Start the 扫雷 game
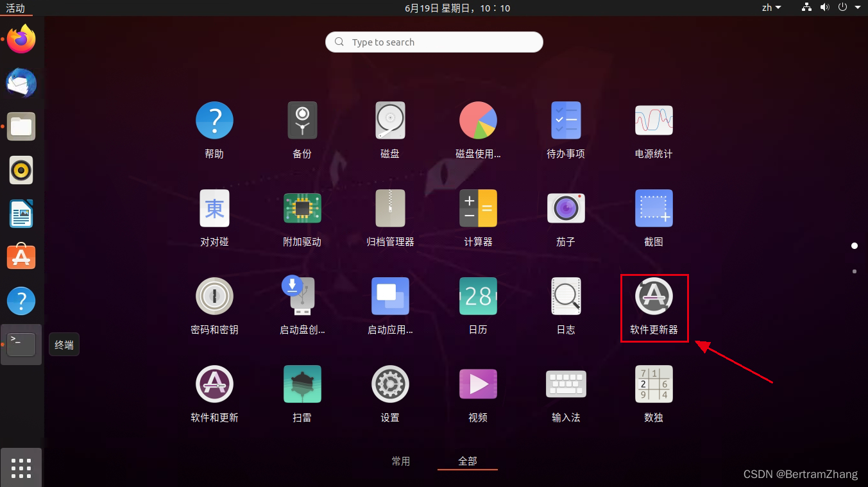 click(x=302, y=394)
